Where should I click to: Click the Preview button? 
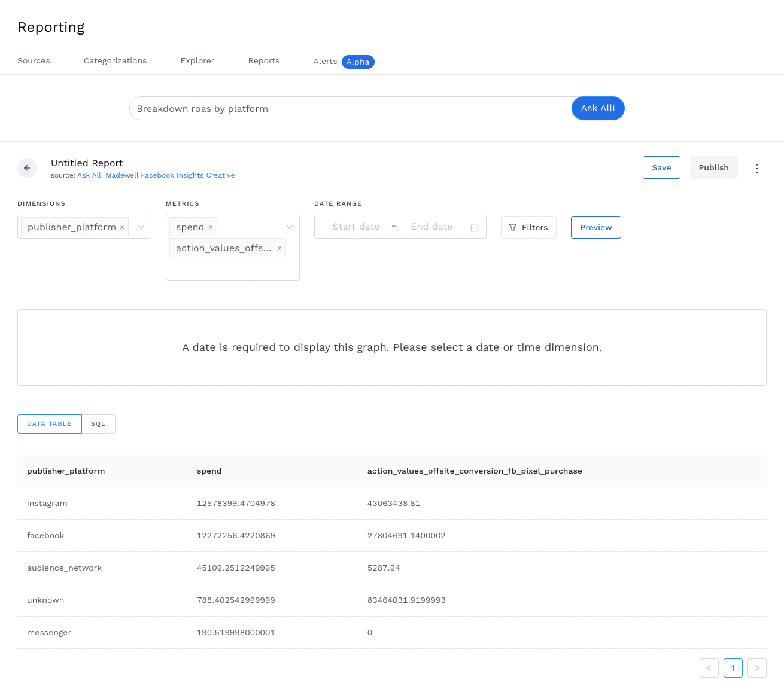coord(596,227)
